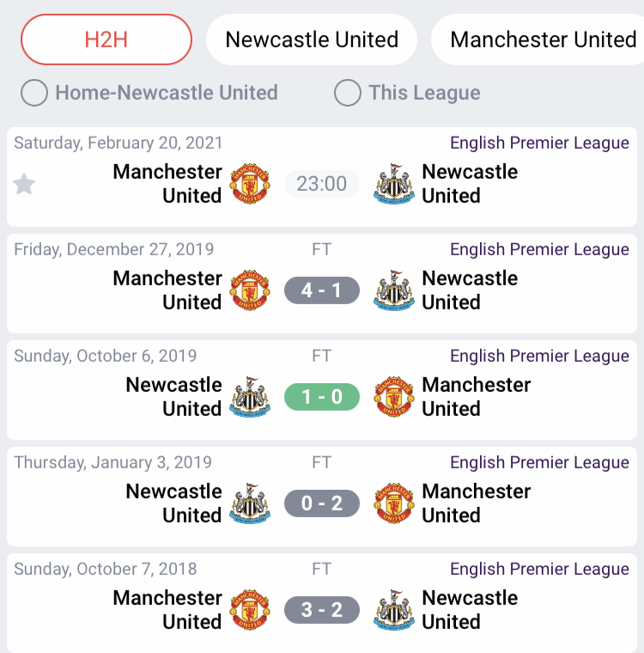This screenshot has height=653, width=644.
Task: Open English Premier League link on December 27, 2019
Action: (x=539, y=249)
